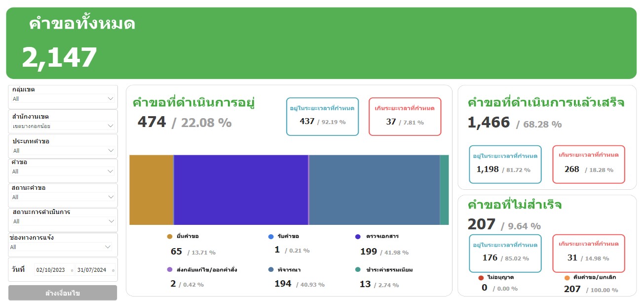Click the end date field 31/07/2024
This screenshot has height=301, width=644.
[93, 270]
